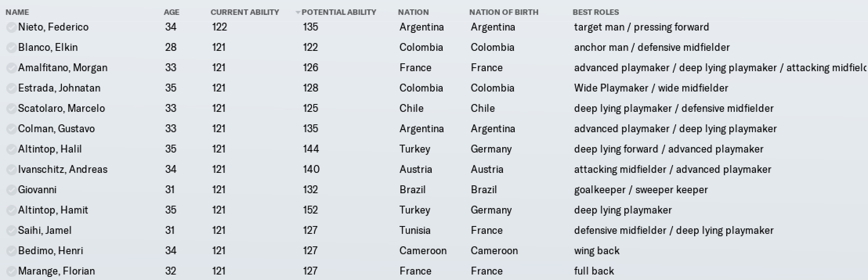
Task: Click the sort arrow by Potential Ability
Action: pyautogui.click(x=298, y=13)
